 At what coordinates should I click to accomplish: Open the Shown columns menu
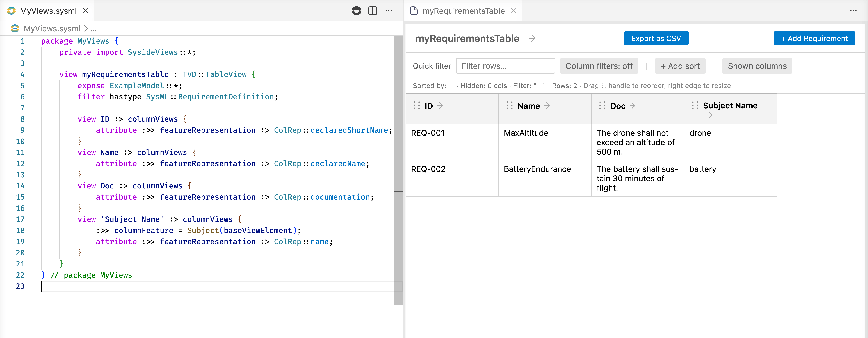757,66
